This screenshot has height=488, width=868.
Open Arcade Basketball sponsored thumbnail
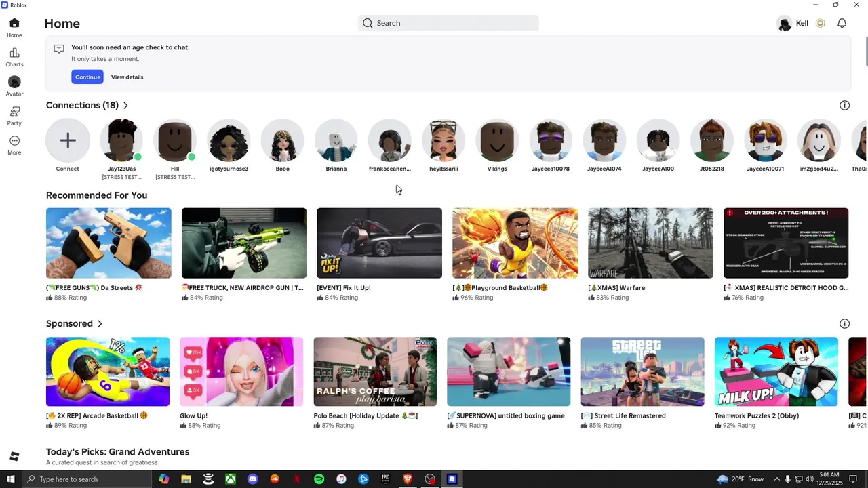click(108, 371)
